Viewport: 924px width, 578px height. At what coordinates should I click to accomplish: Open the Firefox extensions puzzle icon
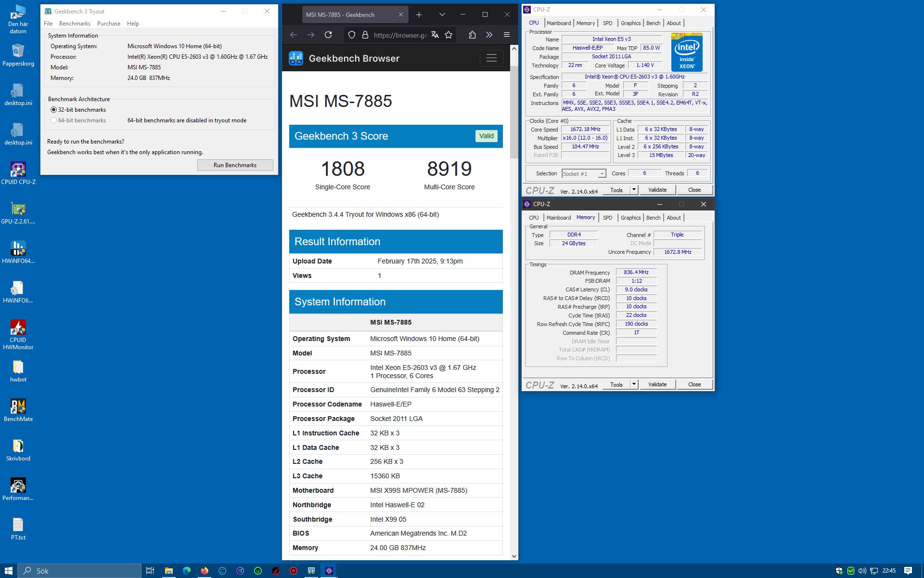click(x=472, y=35)
